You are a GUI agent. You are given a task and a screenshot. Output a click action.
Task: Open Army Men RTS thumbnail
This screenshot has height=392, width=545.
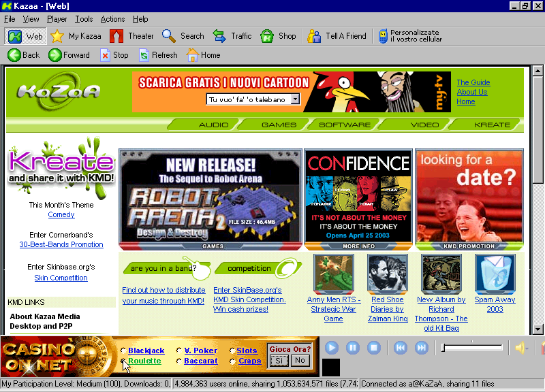click(x=334, y=274)
